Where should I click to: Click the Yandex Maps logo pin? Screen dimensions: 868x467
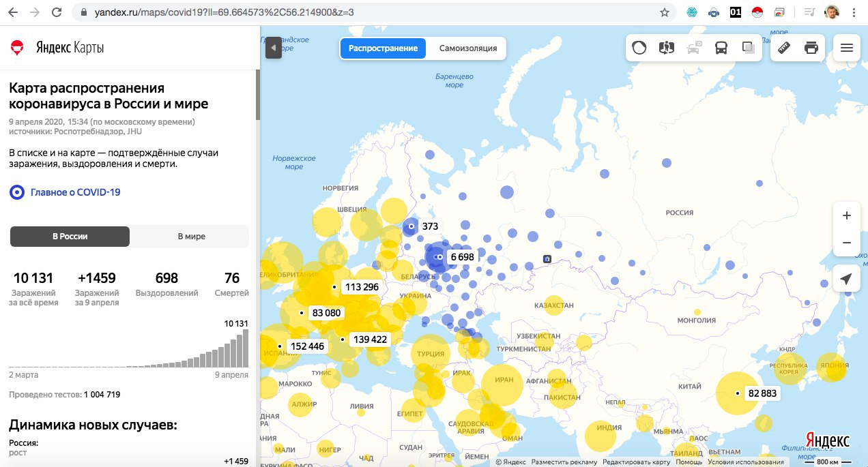pyautogui.click(x=17, y=48)
